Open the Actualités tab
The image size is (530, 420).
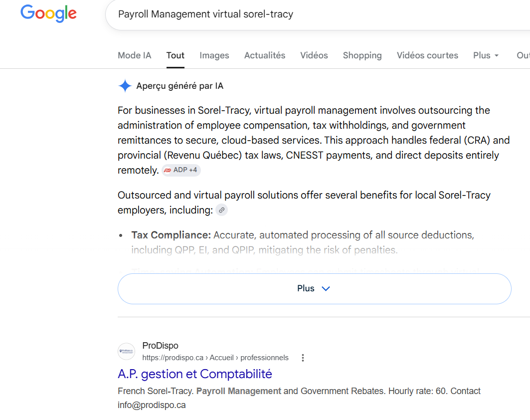click(x=265, y=55)
